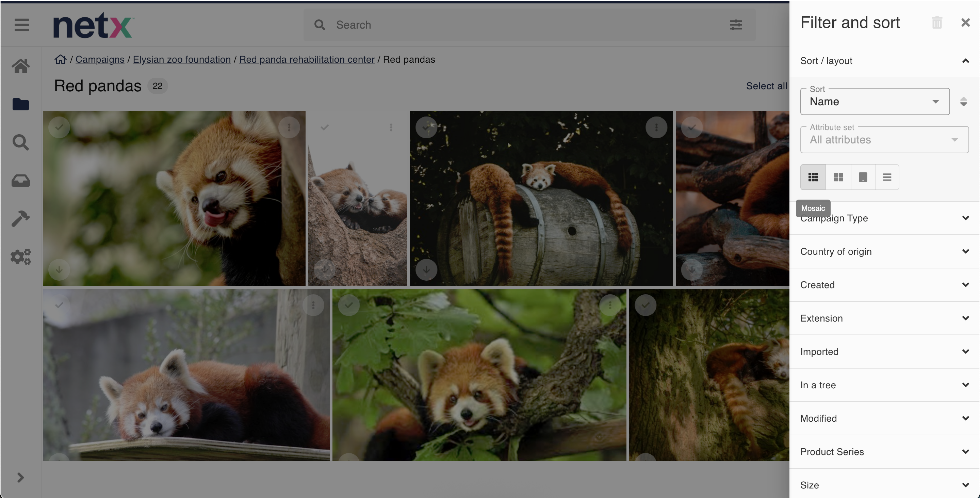Open the Sort Name dropdown

coord(874,102)
